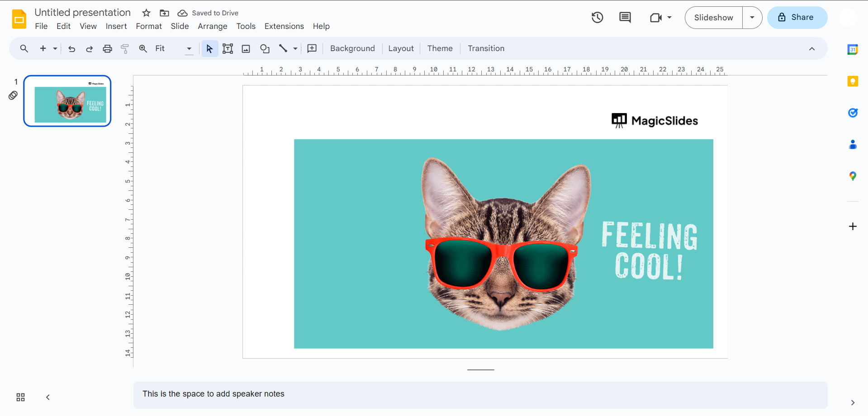Click the Share button
The image size is (868, 416).
pos(797,18)
